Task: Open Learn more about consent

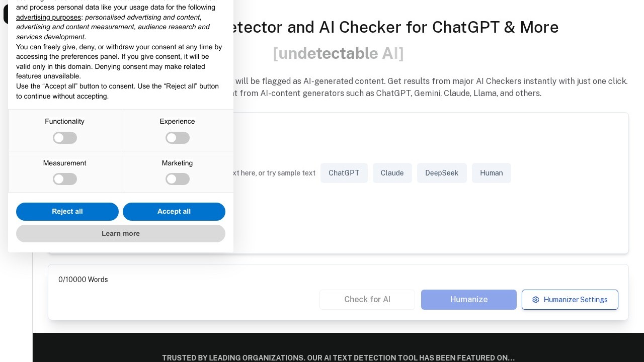Action: point(121,233)
